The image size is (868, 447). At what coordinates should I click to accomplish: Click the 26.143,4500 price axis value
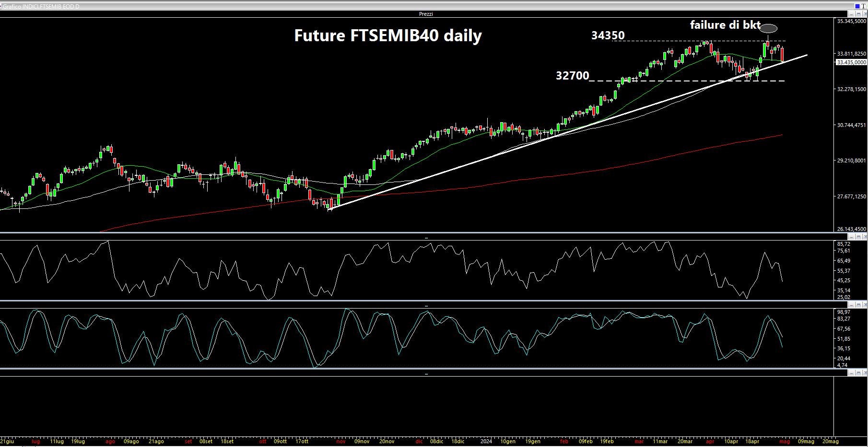tap(852, 229)
